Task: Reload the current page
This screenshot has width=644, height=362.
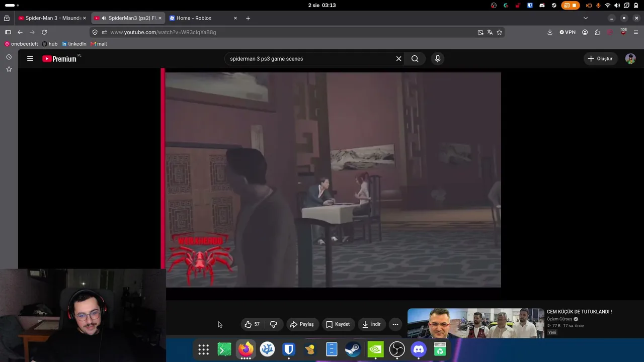Action: pos(44,32)
